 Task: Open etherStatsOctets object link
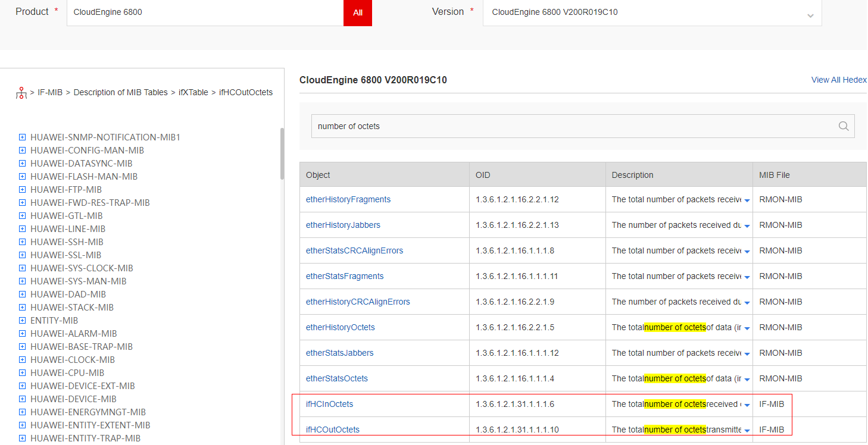[x=337, y=378]
